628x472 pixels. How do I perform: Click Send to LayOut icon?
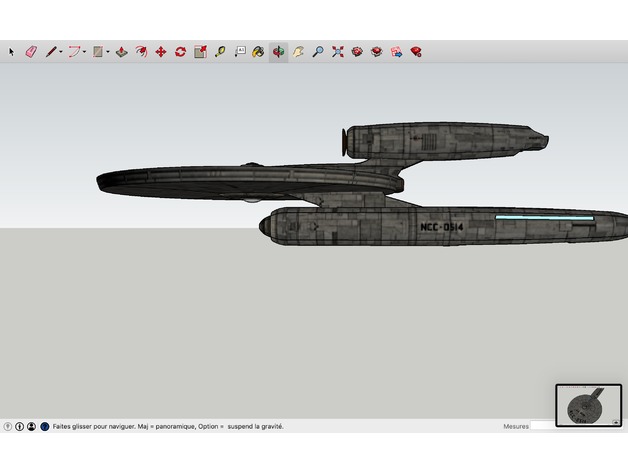click(396, 52)
